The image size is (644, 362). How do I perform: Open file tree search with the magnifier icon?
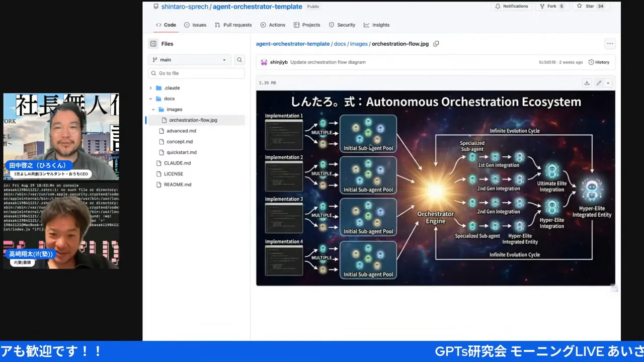(239, 60)
